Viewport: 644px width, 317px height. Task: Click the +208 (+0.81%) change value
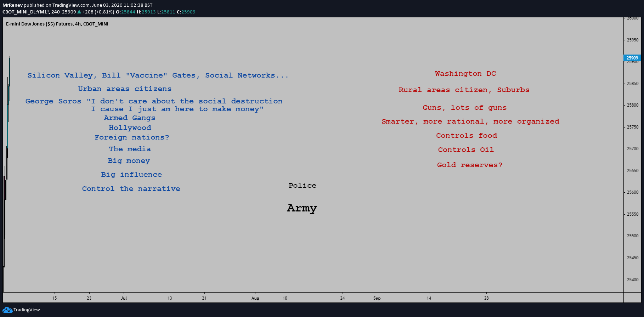pyautogui.click(x=98, y=12)
